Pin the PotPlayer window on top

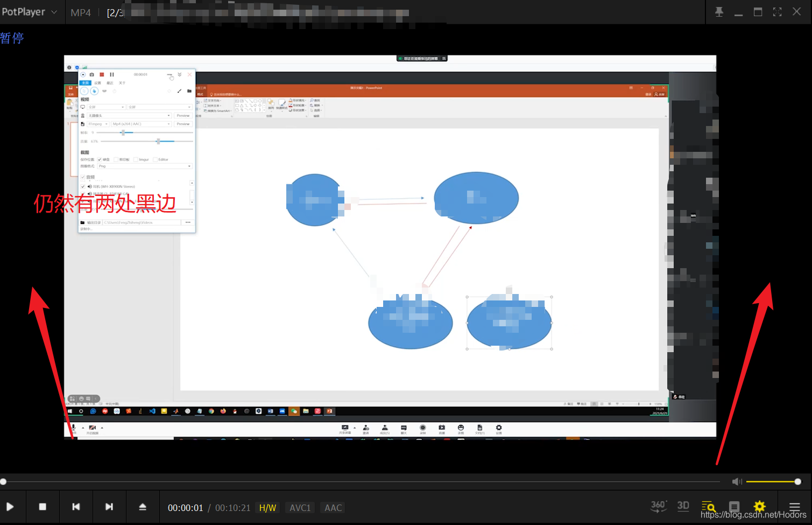(x=719, y=12)
